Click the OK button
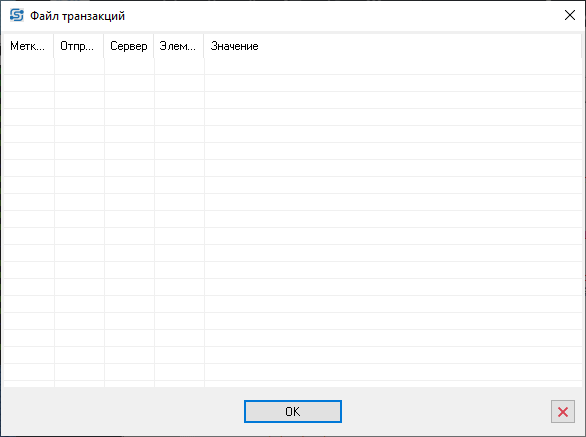Viewport: 586px width, 437px height. point(293,411)
